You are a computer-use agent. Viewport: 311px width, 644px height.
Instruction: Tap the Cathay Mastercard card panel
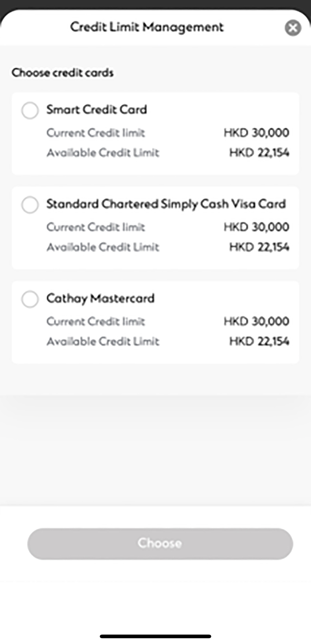point(155,321)
